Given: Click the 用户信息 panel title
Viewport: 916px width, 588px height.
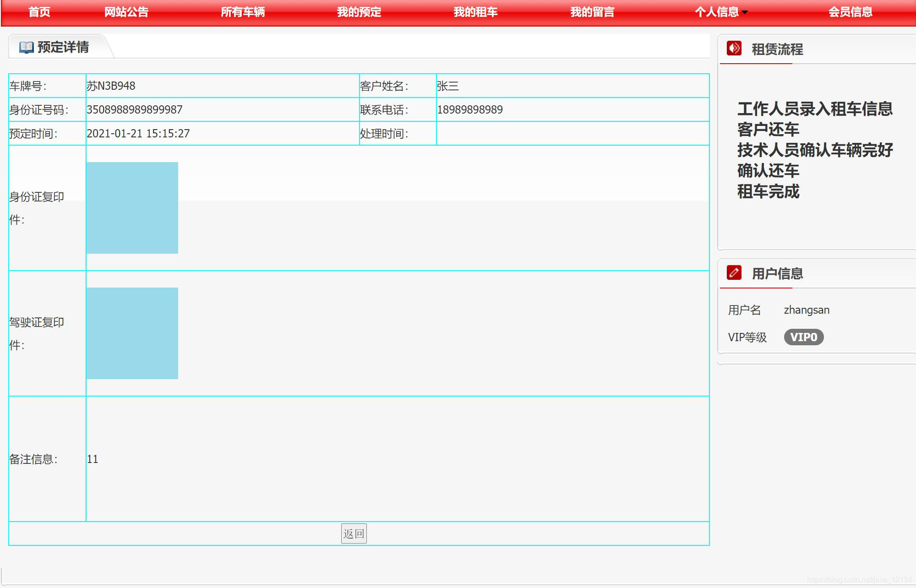Looking at the screenshot, I should click(x=777, y=273).
